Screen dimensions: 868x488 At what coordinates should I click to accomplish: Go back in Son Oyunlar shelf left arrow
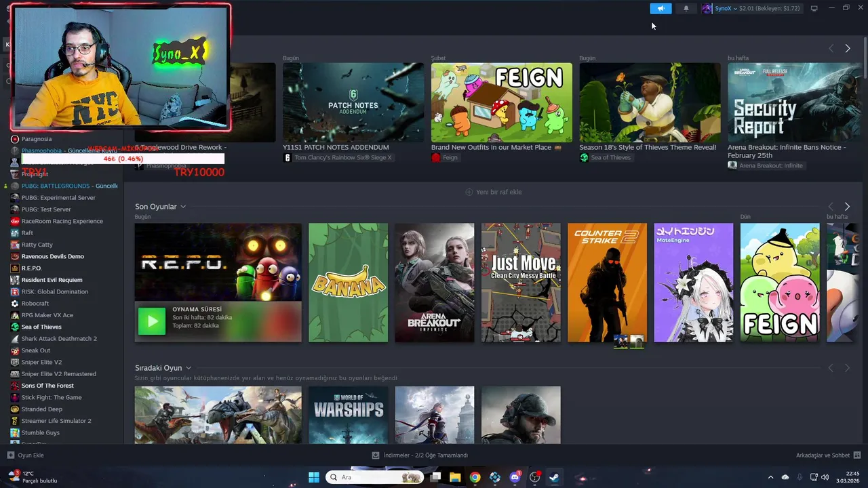(831, 206)
